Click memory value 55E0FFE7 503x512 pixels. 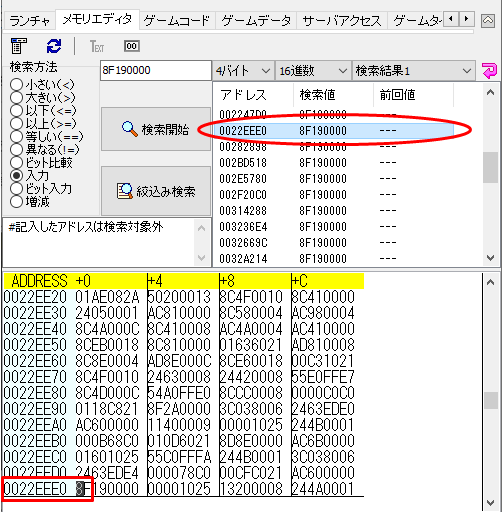click(x=323, y=377)
